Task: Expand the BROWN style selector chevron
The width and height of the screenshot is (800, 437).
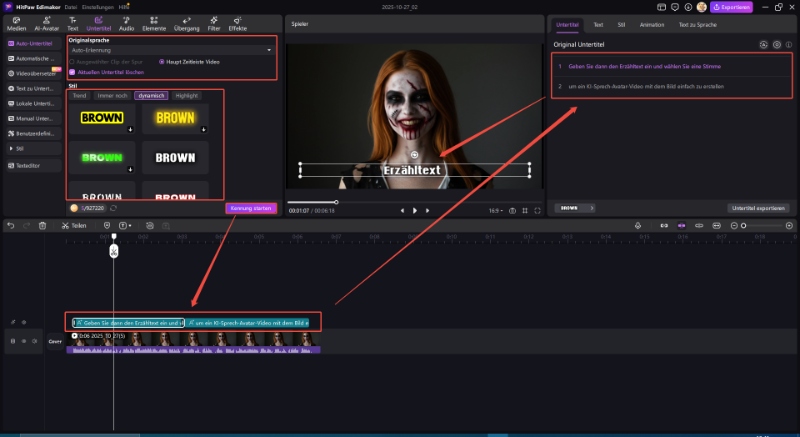Action: [591, 208]
